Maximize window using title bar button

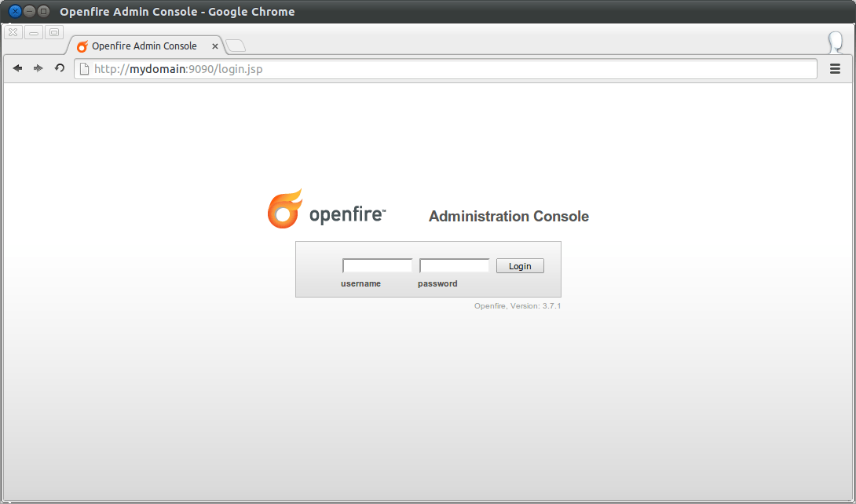pyautogui.click(x=44, y=11)
